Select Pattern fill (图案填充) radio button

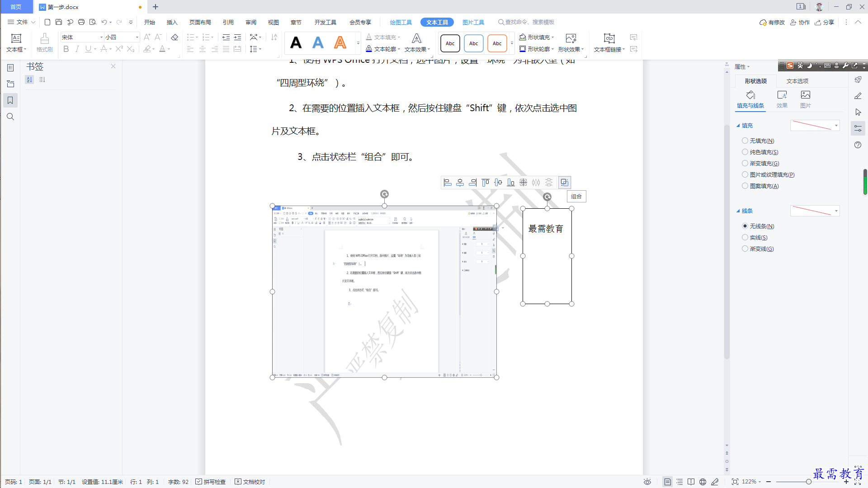(x=745, y=186)
